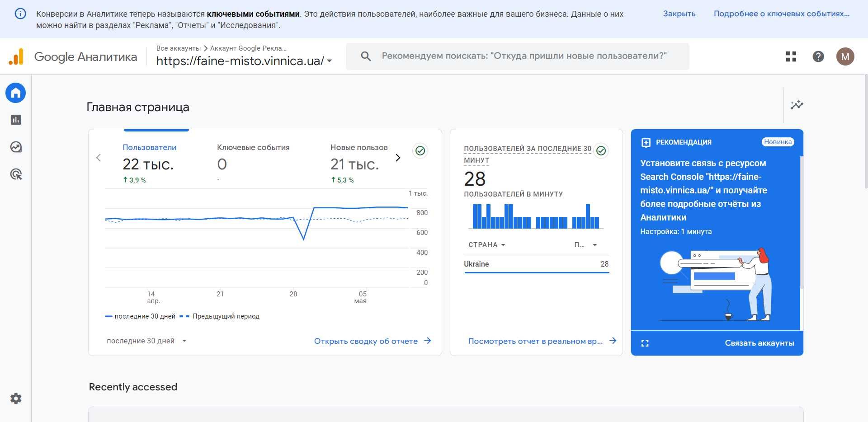Open the Admin gear icon
The image size is (868, 422).
(16, 399)
